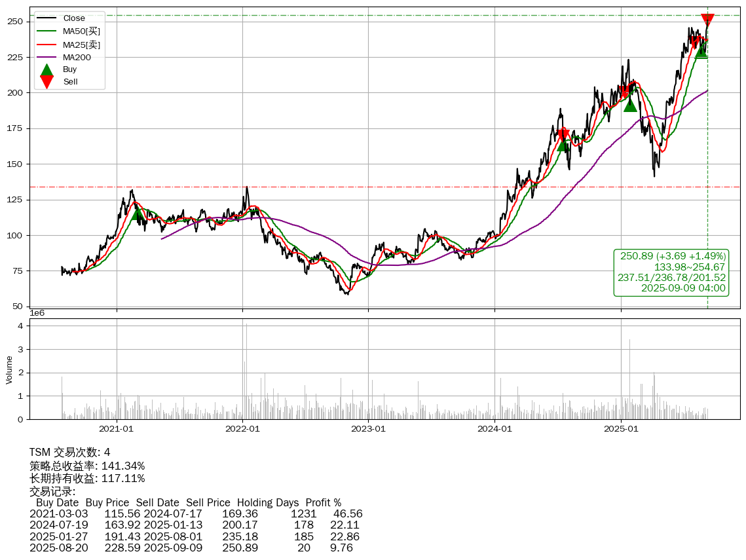Select the MA50[买] legend label
746x560 pixels.
point(82,31)
